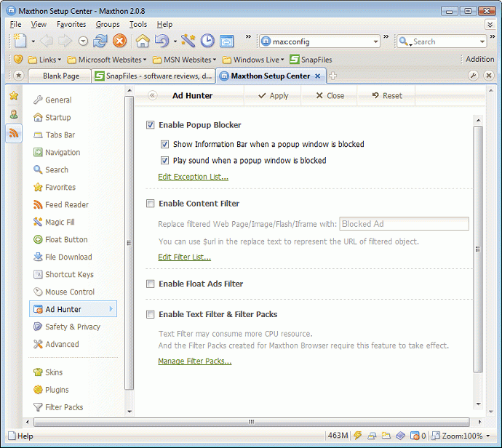
Task: Toggle Show Information Bar when popup blocked
Action: pyautogui.click(x=164, y=144)
